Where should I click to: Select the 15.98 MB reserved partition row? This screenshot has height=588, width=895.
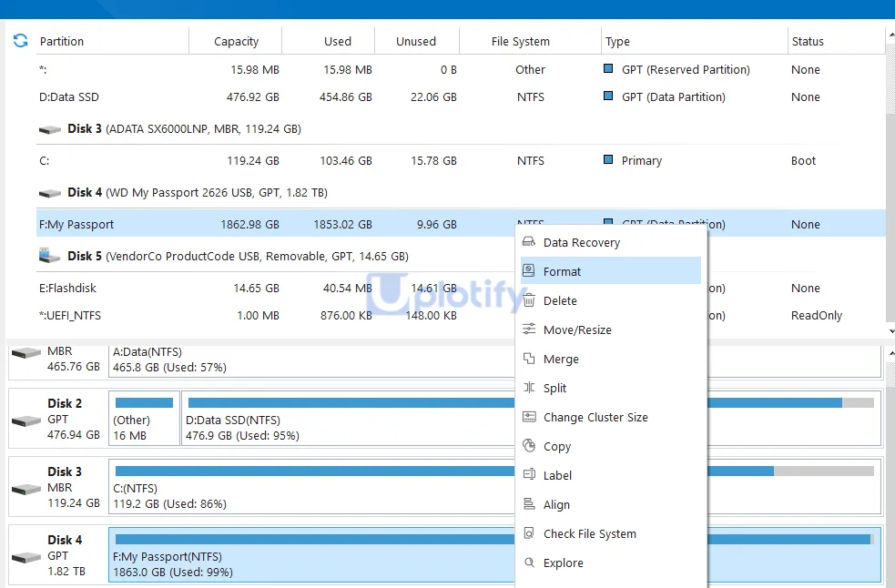[461, 70]
